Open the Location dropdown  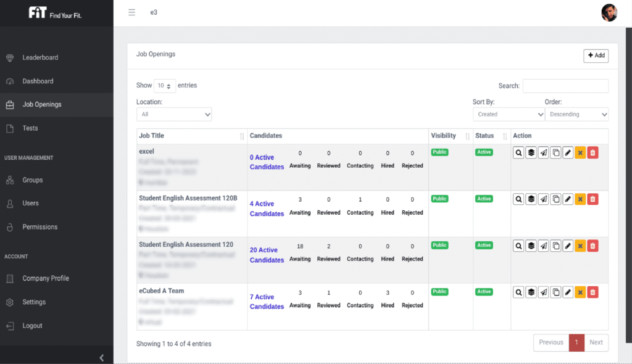[x=174, y=114]
